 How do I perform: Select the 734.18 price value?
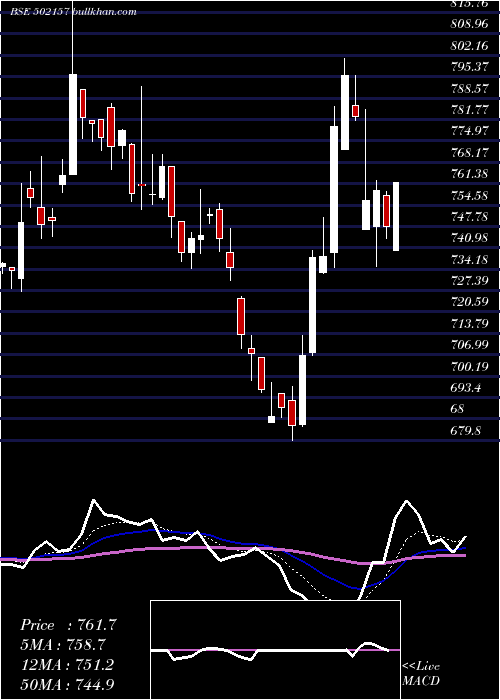(469, 259)
